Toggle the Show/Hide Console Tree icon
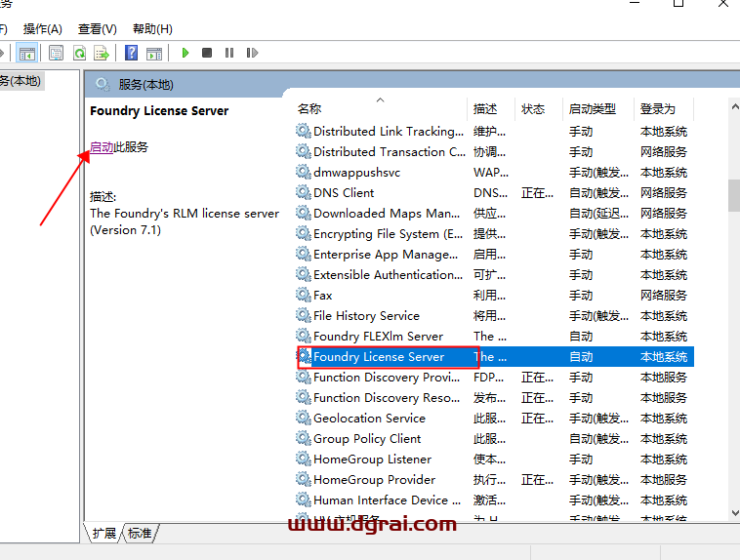The image size is (740, 560). (27, 53)
